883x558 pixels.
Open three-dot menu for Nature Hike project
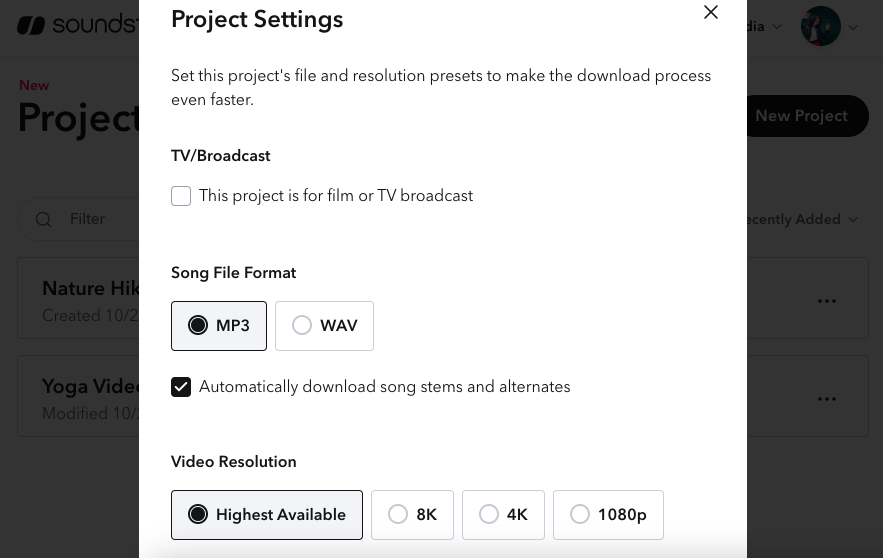pos(826,301)
